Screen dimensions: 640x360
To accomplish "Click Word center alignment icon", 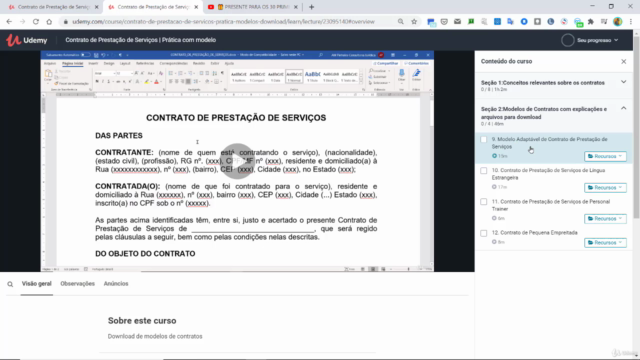I will pos(176,82).
